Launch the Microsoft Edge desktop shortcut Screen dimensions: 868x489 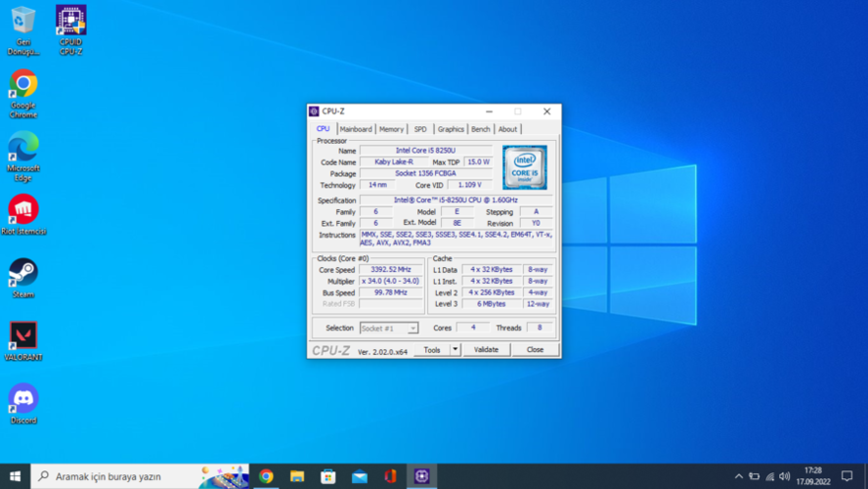(x=22, y=156)
